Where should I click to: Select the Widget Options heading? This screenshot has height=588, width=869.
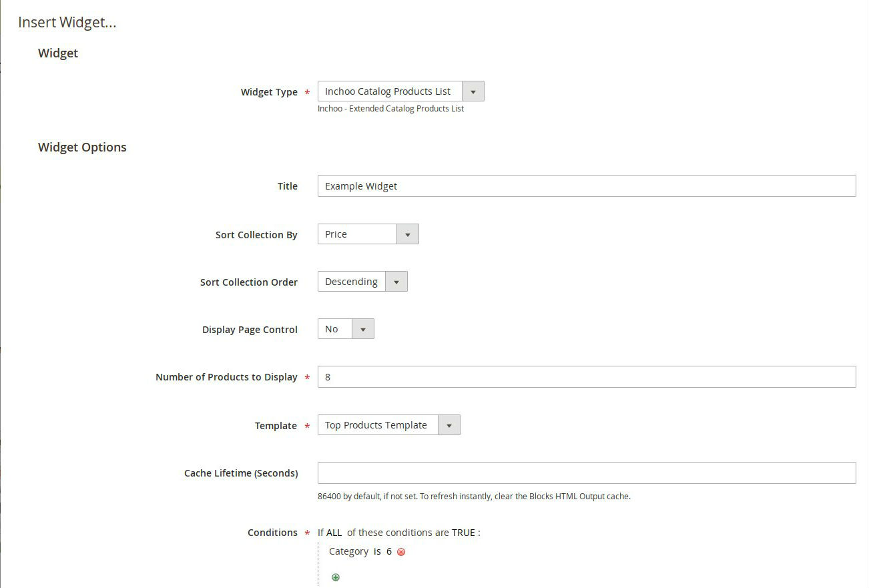pos(82,148)
